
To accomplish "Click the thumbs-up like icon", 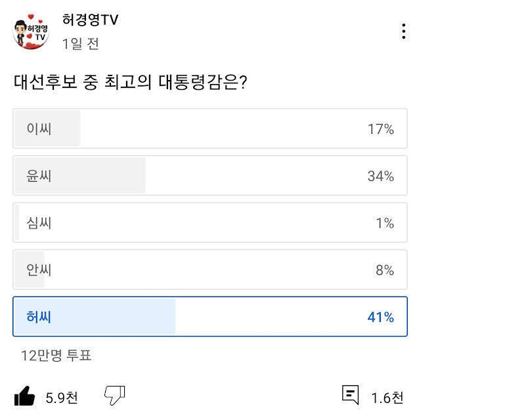I will [x=24, y=396].
